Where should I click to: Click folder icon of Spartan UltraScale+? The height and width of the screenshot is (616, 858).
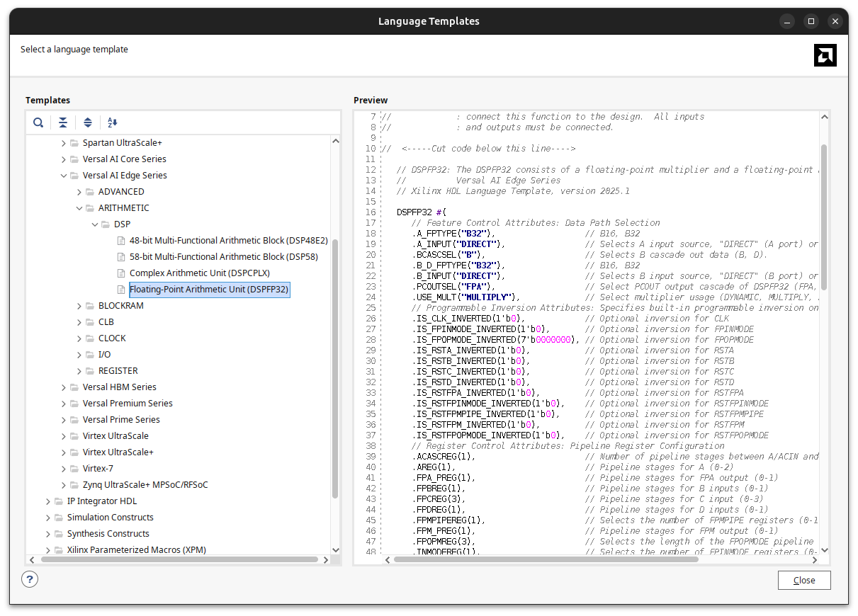click(x=74, y=143)
